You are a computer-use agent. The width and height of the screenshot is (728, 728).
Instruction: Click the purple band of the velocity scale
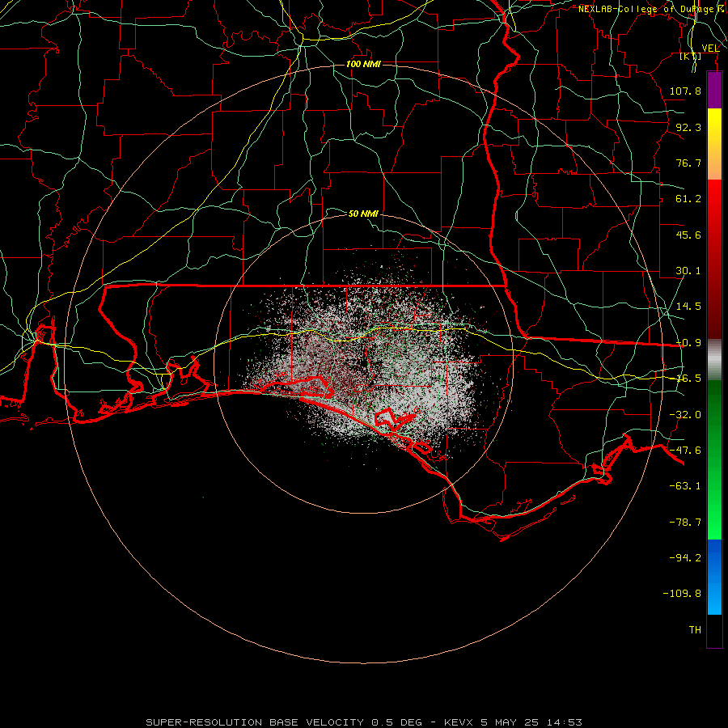[714, 91]
